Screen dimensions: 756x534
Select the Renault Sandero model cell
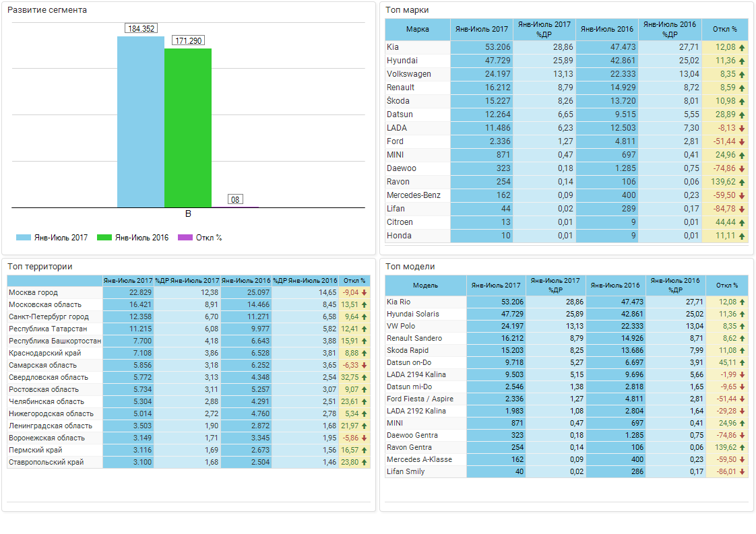(425, 338)
